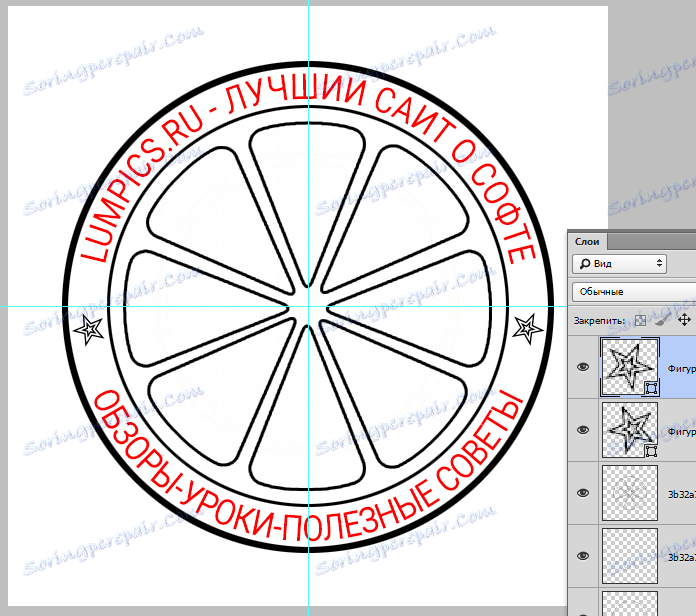Select name of 3b32a layer with wheel sketch
The width and height of the screenshot is (696, 616).
tap(682, 494)
